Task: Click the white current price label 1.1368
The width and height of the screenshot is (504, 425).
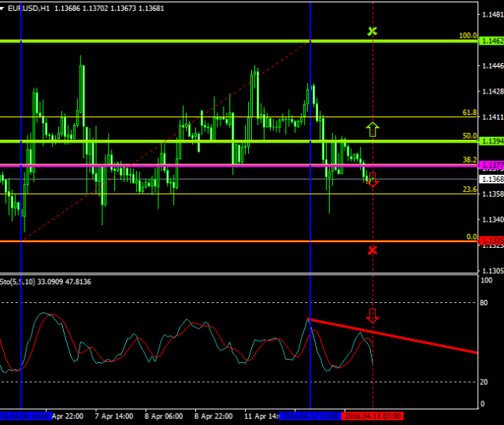Action: click(491, 179)
